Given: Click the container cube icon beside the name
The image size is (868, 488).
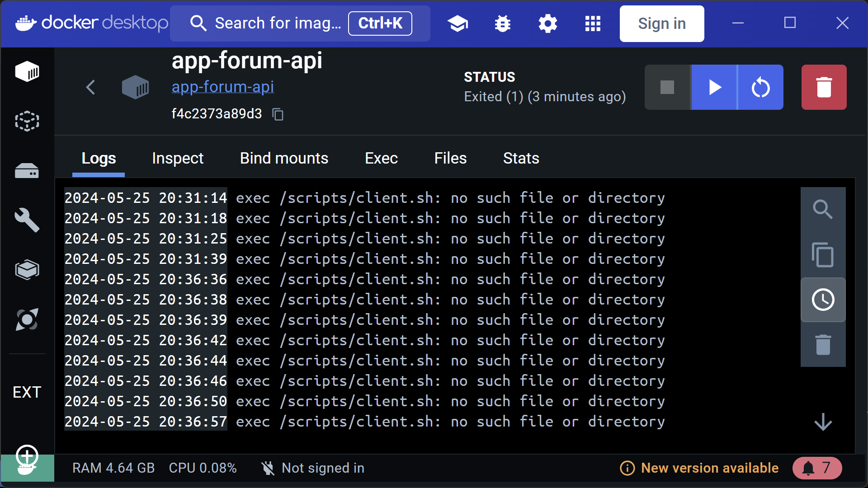Looking at the screenshot, I should click(135, 87).
